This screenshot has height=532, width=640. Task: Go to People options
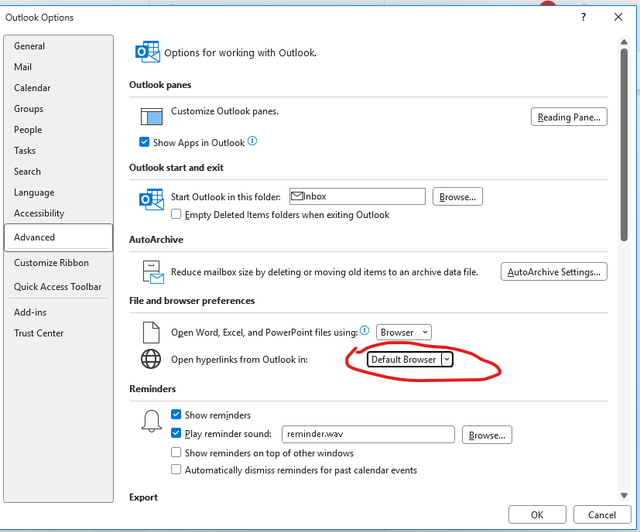click(x=58, y=130)
